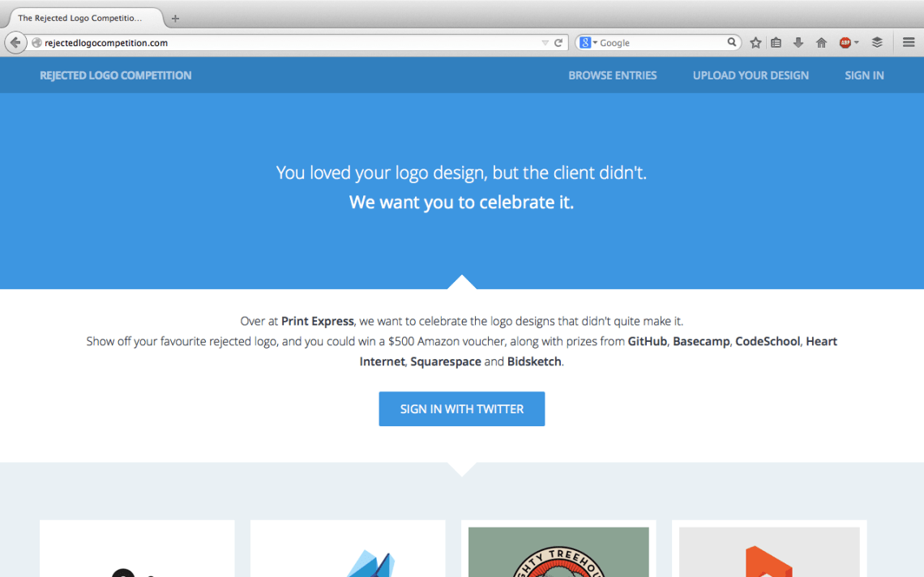Open the Mighty Treehouse logo thumbnail
924x577 pixels.
[x=558, y=551]
